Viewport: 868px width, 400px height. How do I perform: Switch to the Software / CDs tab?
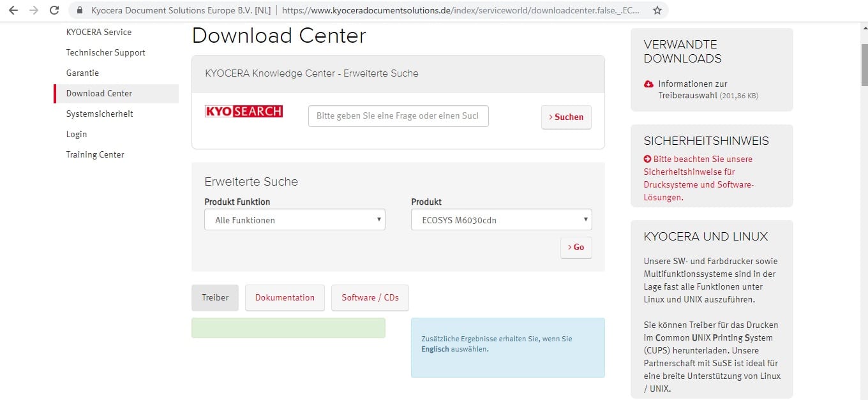pyautogui.click(x=370, y=297)
